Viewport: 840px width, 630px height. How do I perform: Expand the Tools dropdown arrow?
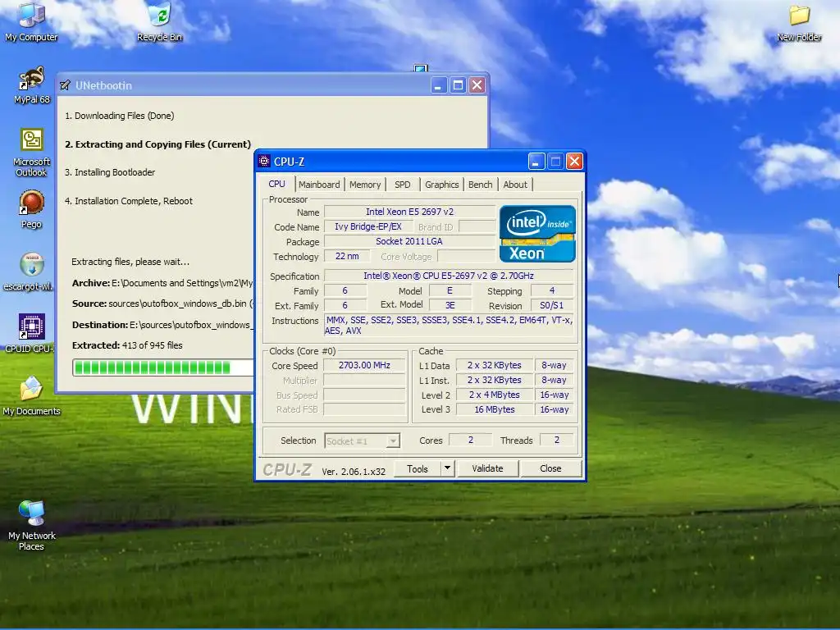tap(447, 468)
